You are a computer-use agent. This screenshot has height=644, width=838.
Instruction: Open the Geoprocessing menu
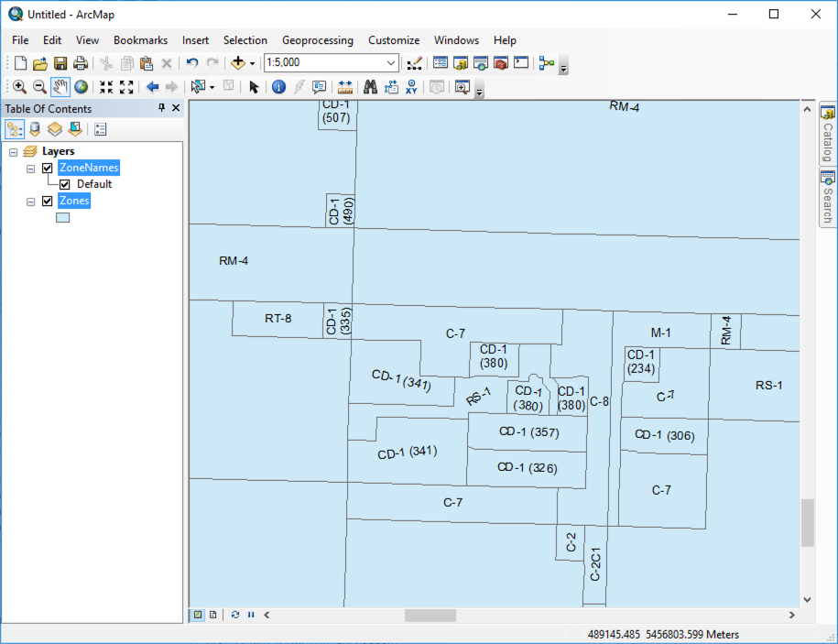click(x=317, y=40)
